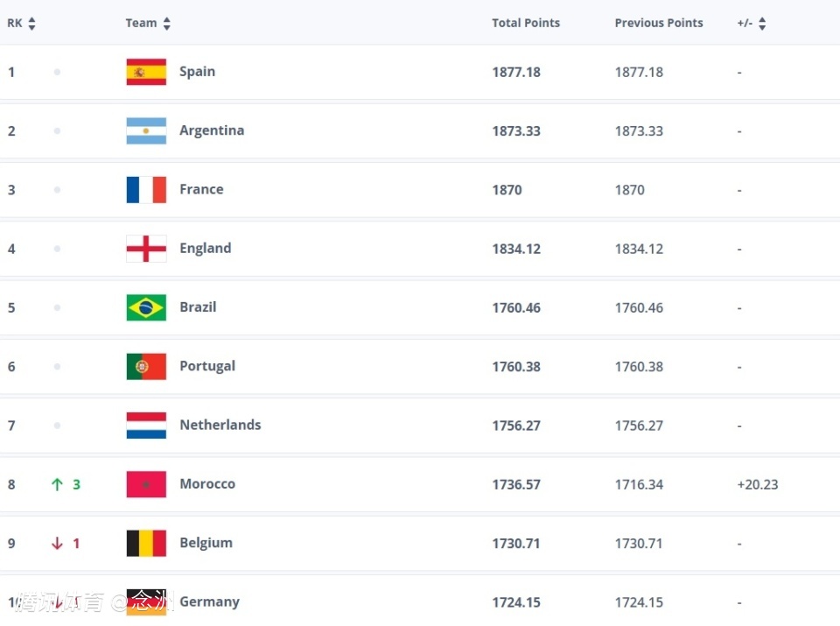Click the Previous Points column header

point(659,24)
